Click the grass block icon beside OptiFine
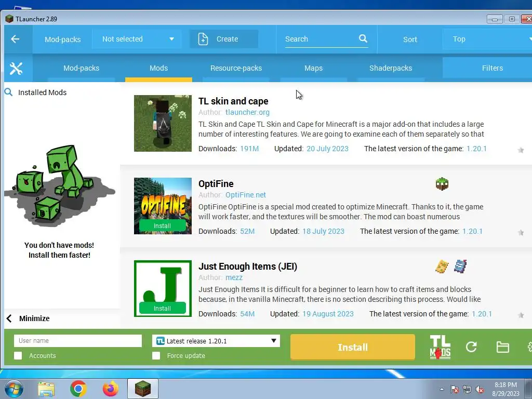Image resolution: width=532 pixels, height=399 pixels. [442, 184]
